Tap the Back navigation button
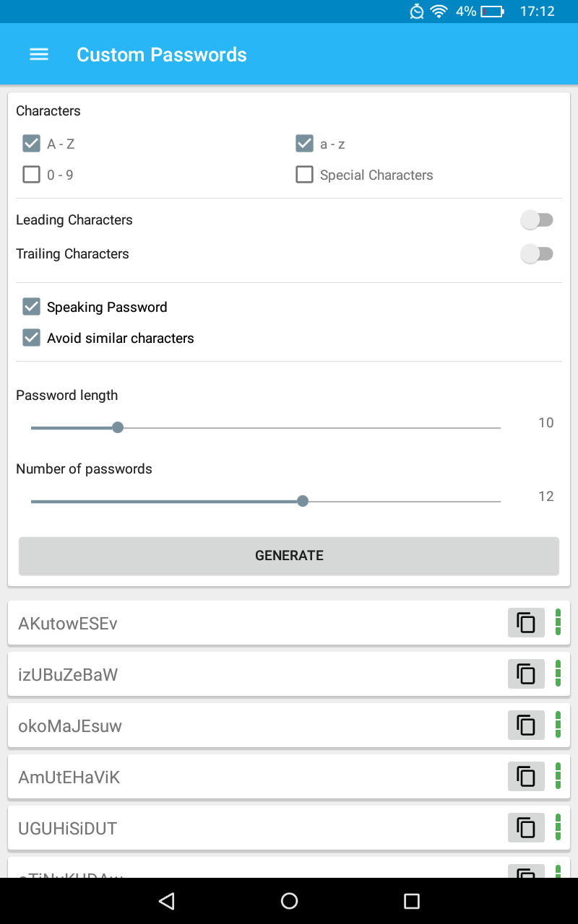The image size is (578, 924). pos(166,901)
